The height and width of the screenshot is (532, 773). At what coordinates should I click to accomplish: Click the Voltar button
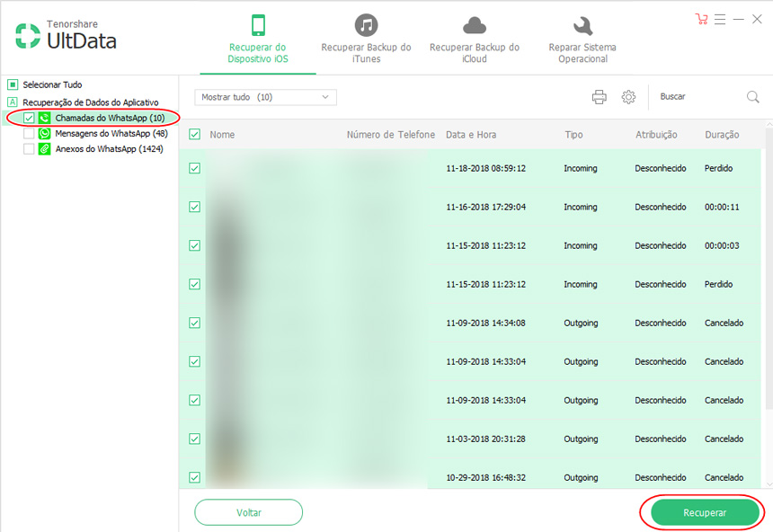click(x=248, y=512)
